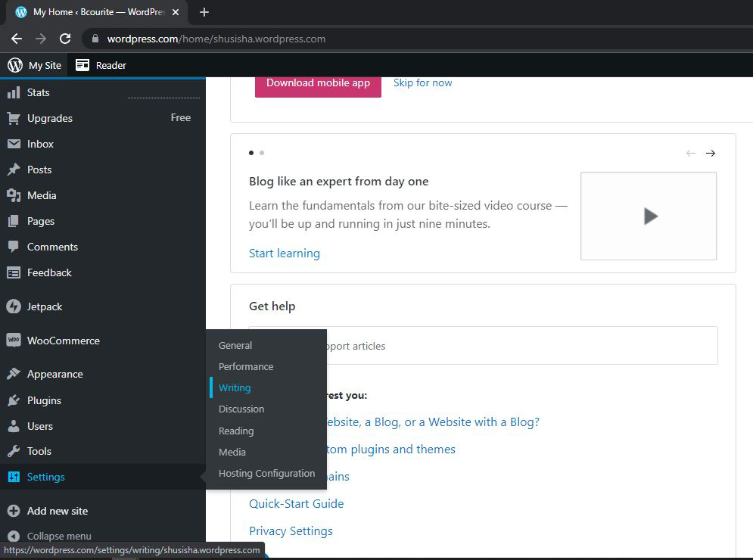Click My Site label in admin bar
The image size is (753, 560).
tap(45, 65)
